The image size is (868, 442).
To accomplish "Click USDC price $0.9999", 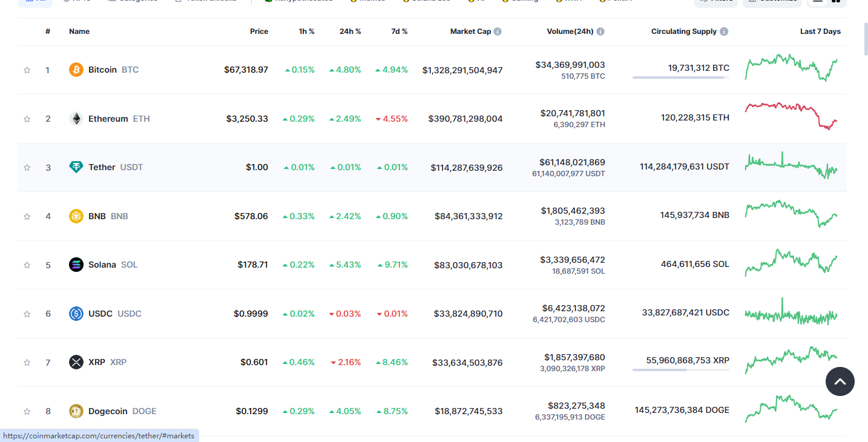I will coord(251,314).
